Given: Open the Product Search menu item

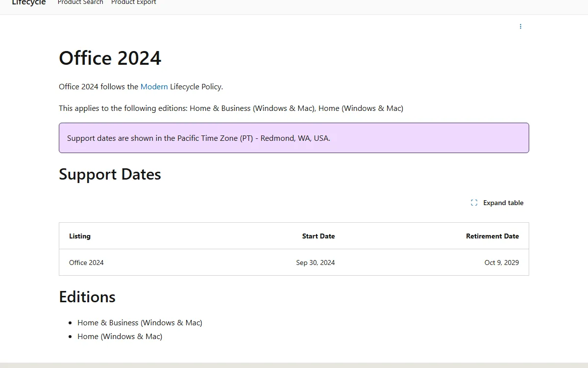Looking at the screenshot, I should click(80, 2).
